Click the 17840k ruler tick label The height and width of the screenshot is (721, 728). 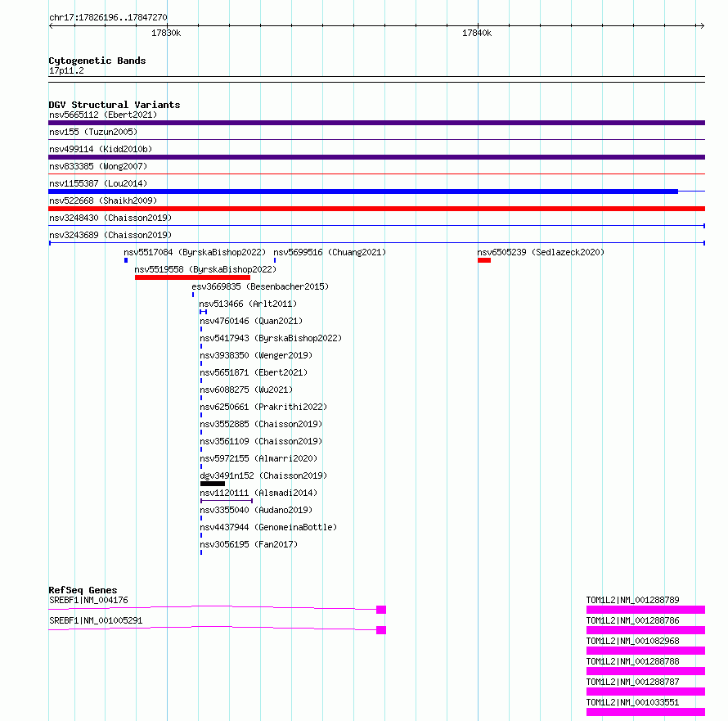477,33
